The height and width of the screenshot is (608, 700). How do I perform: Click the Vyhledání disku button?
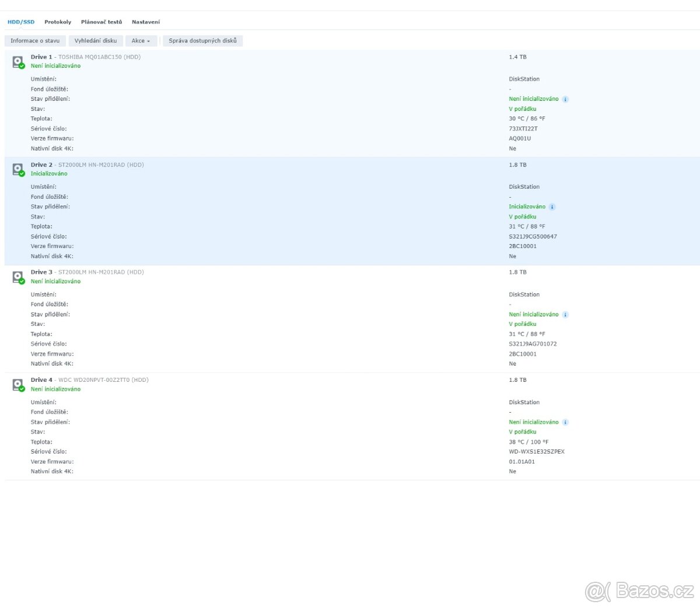coord(96,41)
